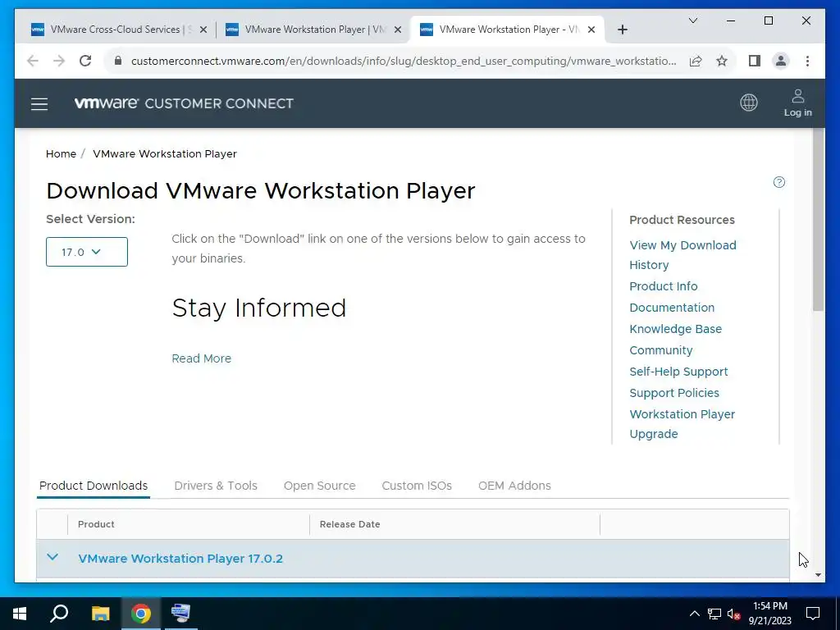Go back with the browser back arrow
Screen dimensions: 840x630
click(x=33, y=61)
